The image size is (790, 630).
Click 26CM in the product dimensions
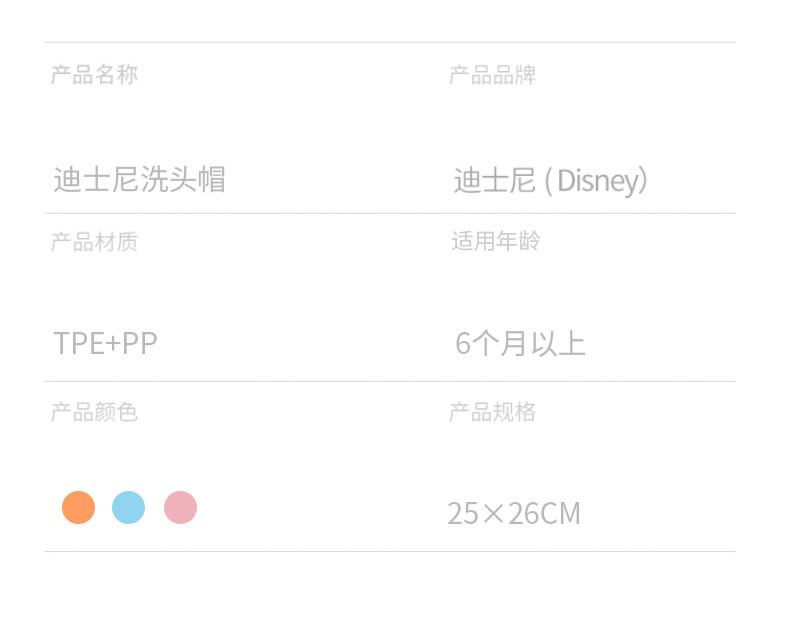[544, 514]
